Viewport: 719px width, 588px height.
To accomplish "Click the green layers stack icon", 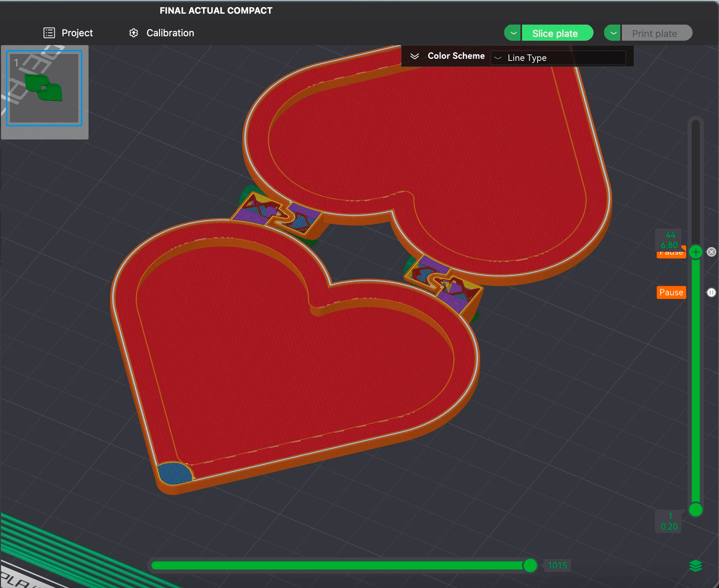I will click(695, 566).
